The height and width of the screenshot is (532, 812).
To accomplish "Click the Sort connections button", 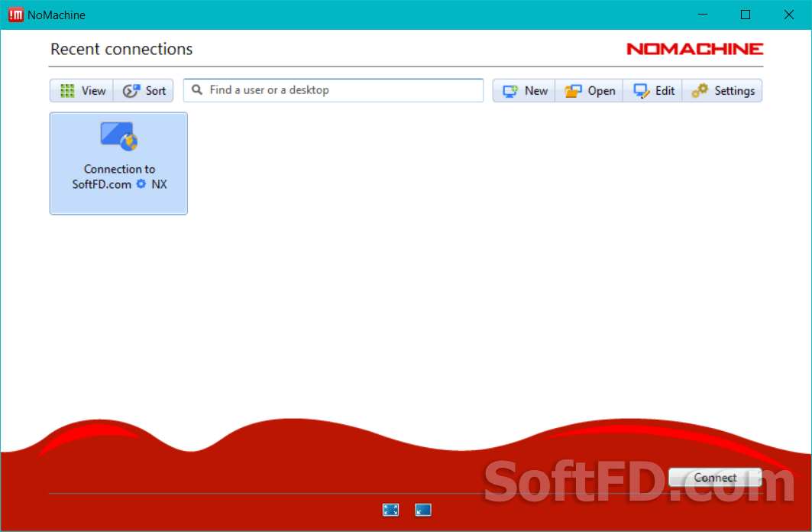I will click(x=144, y=91).
